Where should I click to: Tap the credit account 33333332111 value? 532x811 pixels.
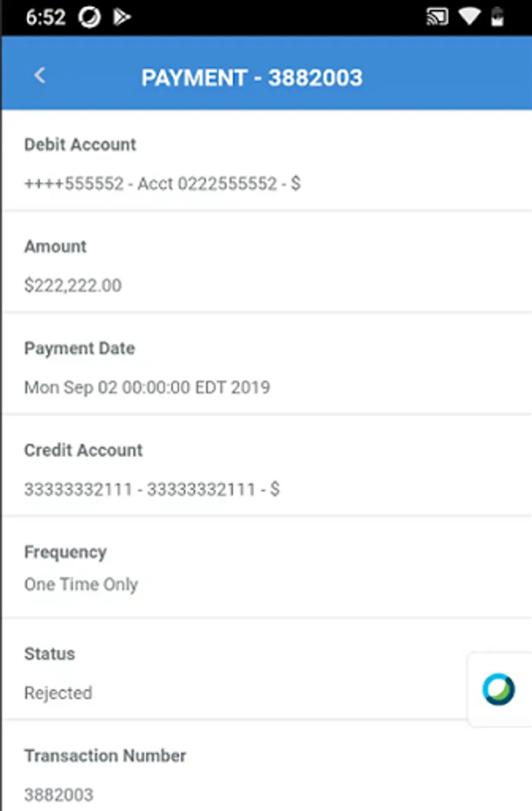[x=152, y=489]
